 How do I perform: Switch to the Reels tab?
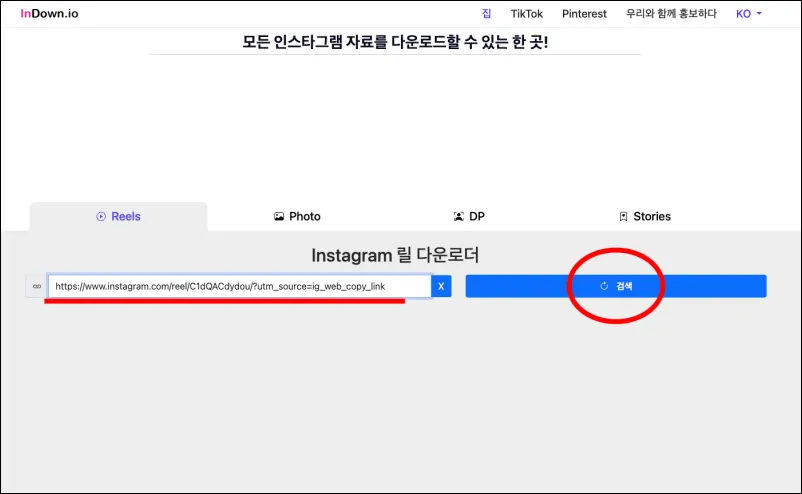click(118, 216)
